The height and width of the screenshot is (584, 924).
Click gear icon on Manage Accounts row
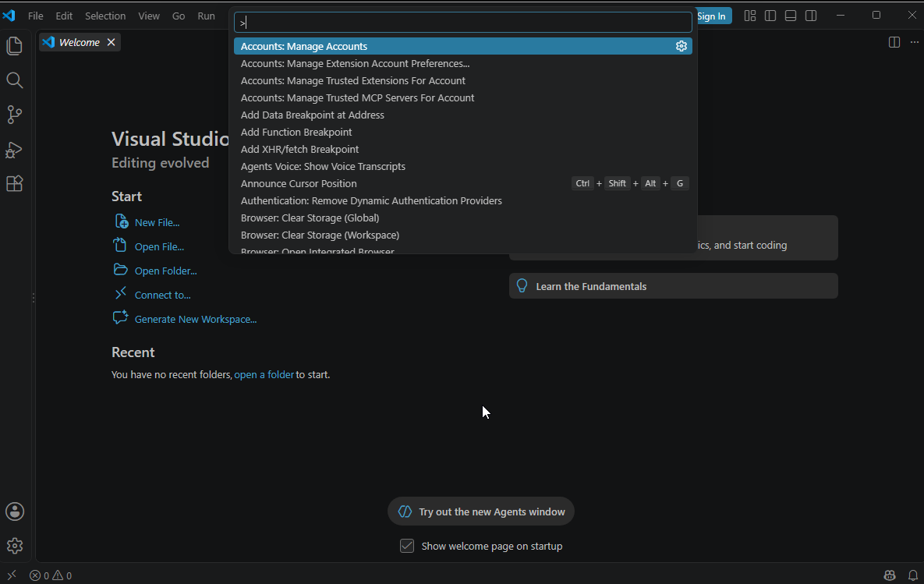[x=681, y=46]
